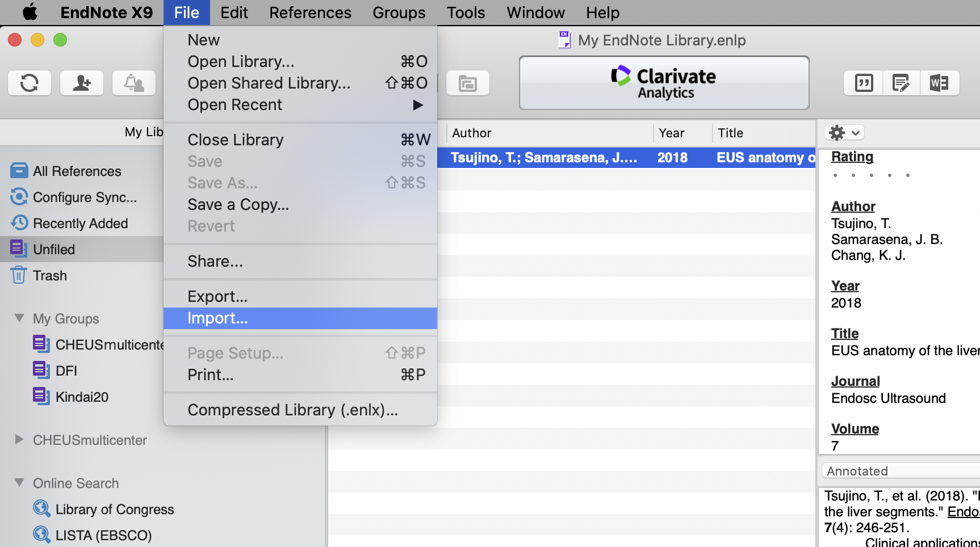This screenshot has height=547, width=980.
Task: Select Library of Congress online search
Action: coord(115,509)
